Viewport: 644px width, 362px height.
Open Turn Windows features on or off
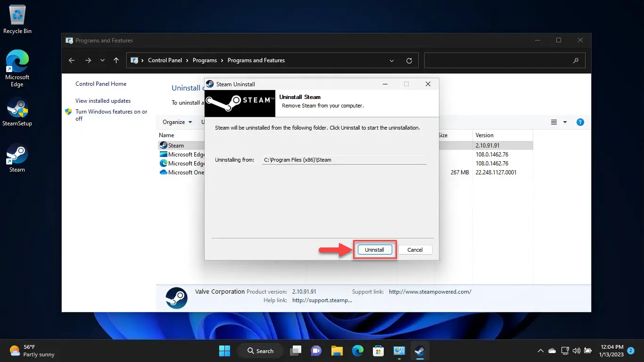tap(111, 115)
